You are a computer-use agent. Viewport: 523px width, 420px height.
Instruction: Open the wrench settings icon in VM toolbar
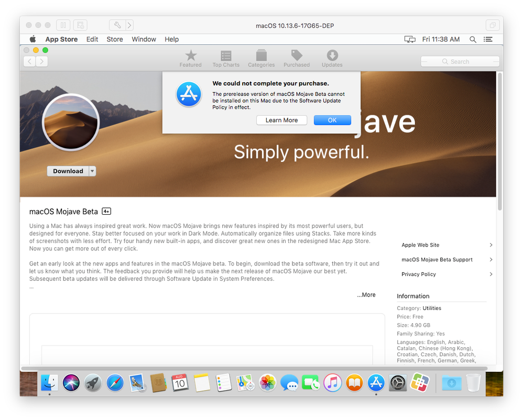pyautogui.click(x=117, y=25)
